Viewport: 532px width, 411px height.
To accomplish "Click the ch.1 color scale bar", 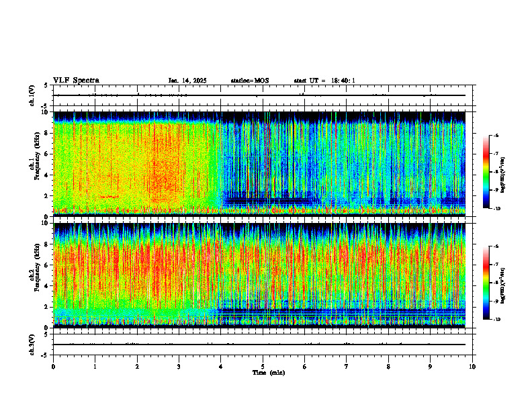I will click(x=486, y=172).
